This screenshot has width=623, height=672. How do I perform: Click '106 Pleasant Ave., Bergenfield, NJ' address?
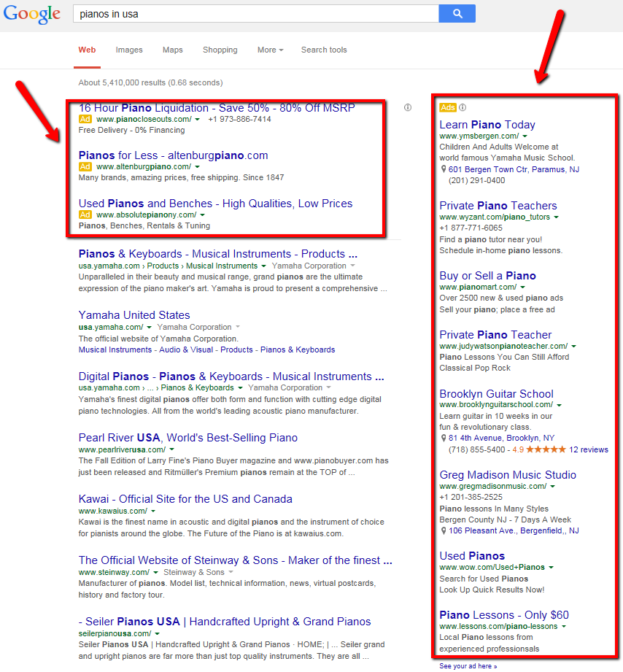[514, 531]
